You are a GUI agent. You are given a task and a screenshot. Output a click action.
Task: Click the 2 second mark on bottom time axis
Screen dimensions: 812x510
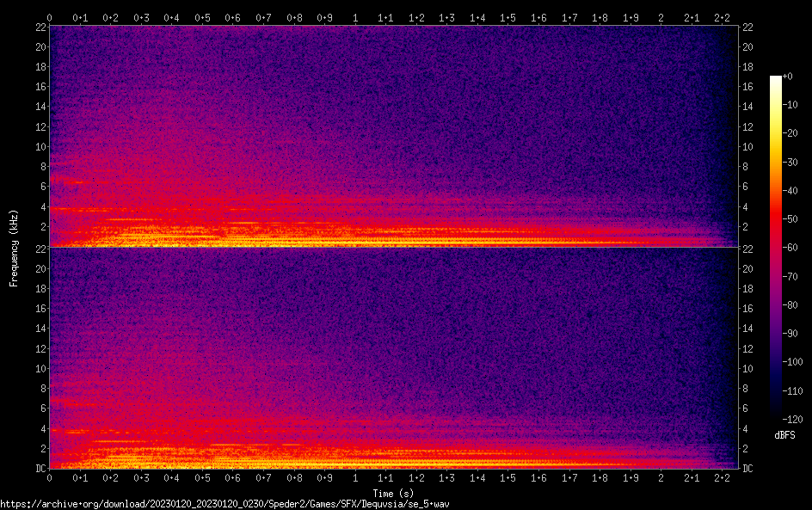click(661, 478)
